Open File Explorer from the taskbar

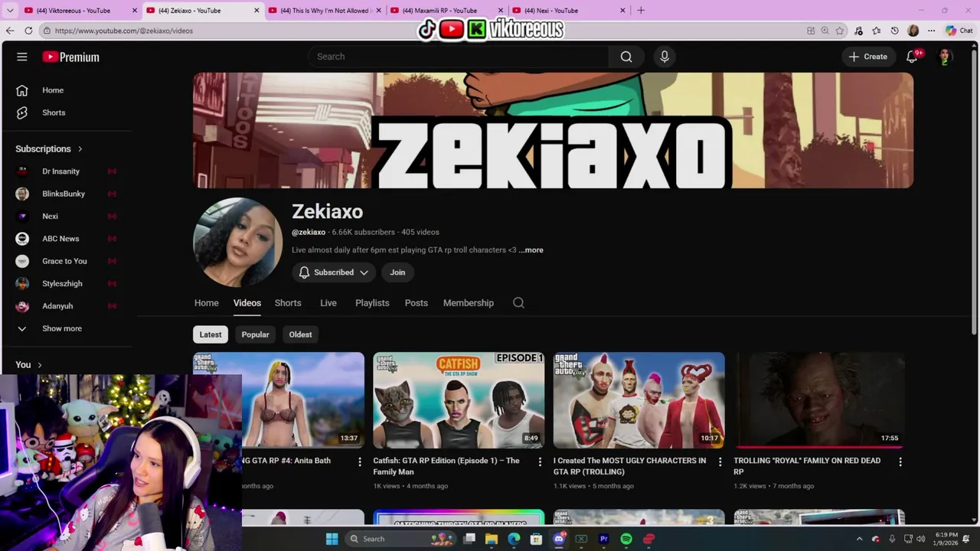pos(492,539)
